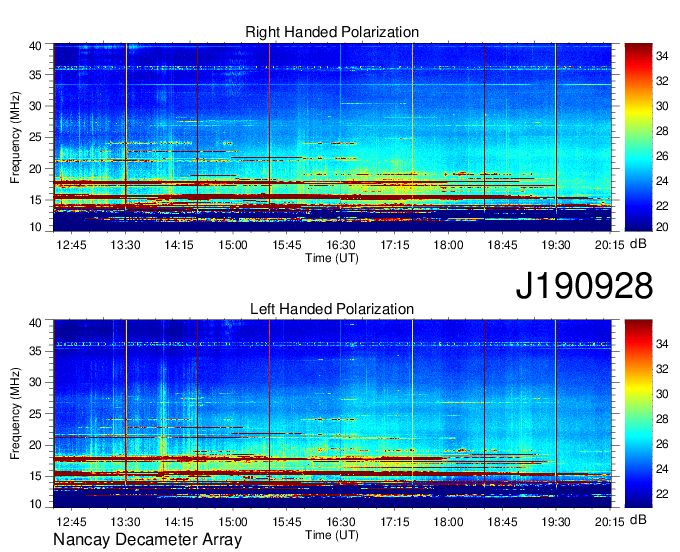Click the "15:00" time tick under Left Handed plot
Viewport: 680px width, 552px height.
click(233, 522)
